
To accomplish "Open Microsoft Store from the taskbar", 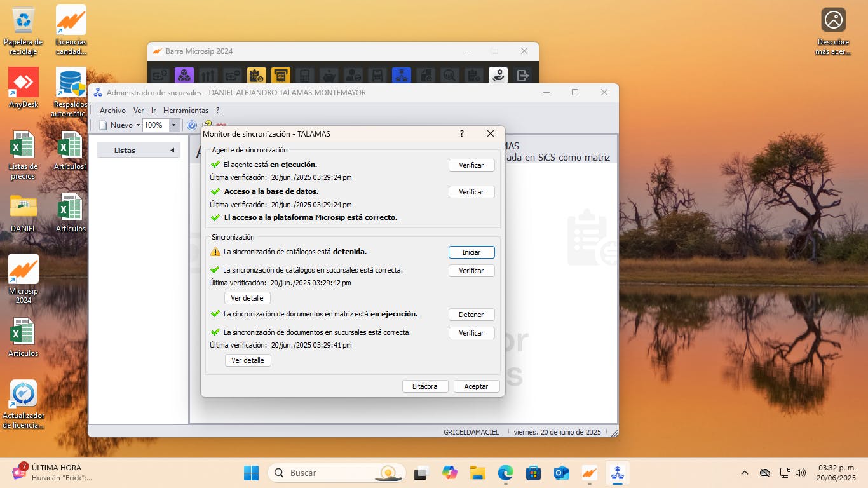I will (x=534, y=473).
